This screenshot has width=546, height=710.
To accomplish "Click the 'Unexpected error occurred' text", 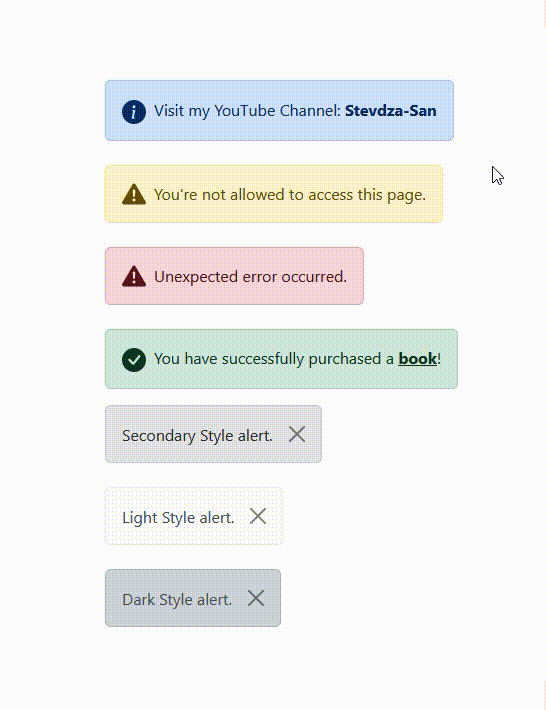I will click(x=250, y=277).
